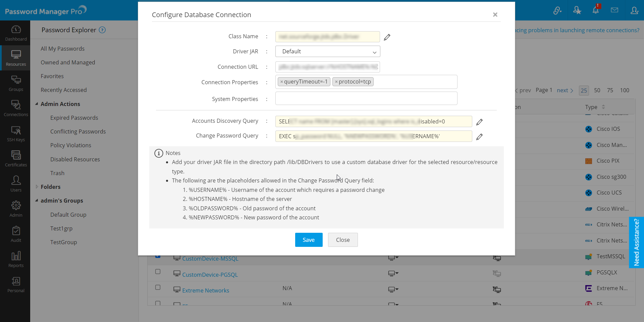Open the Audit section icon
644x322 pixels.
click(x=16, y=234)
